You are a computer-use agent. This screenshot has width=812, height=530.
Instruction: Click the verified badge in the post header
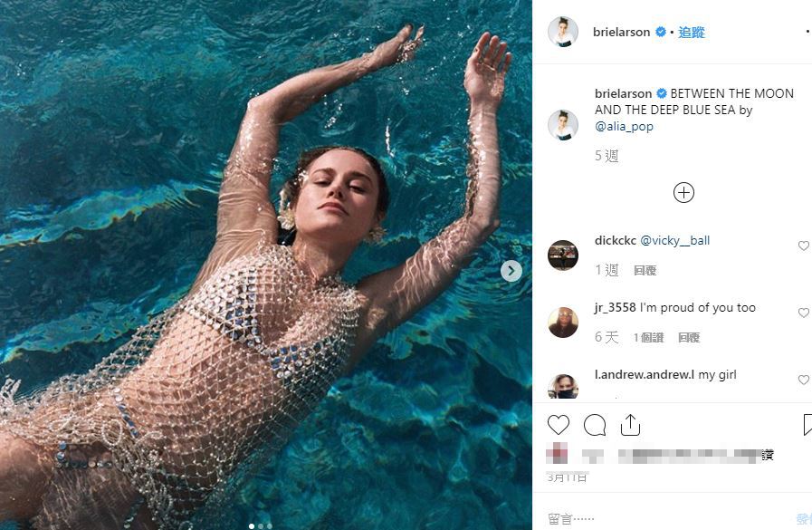point(661,32)
